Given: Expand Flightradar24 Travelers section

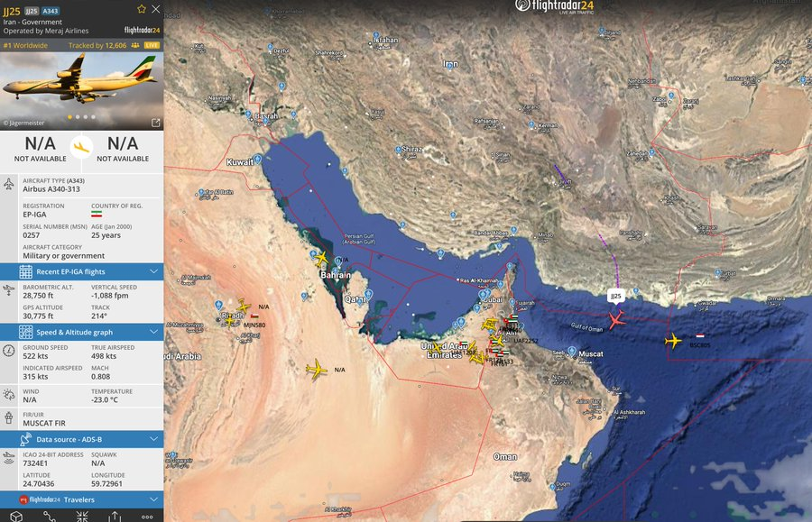Looking at the screenshot, I should point(82,499).
